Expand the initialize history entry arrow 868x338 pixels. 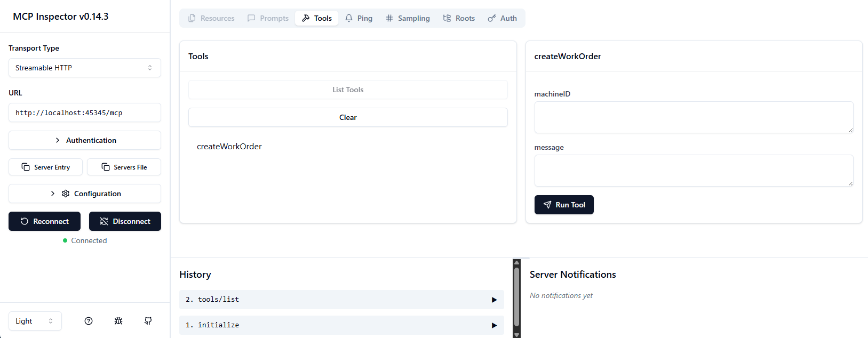pos(494,325)
